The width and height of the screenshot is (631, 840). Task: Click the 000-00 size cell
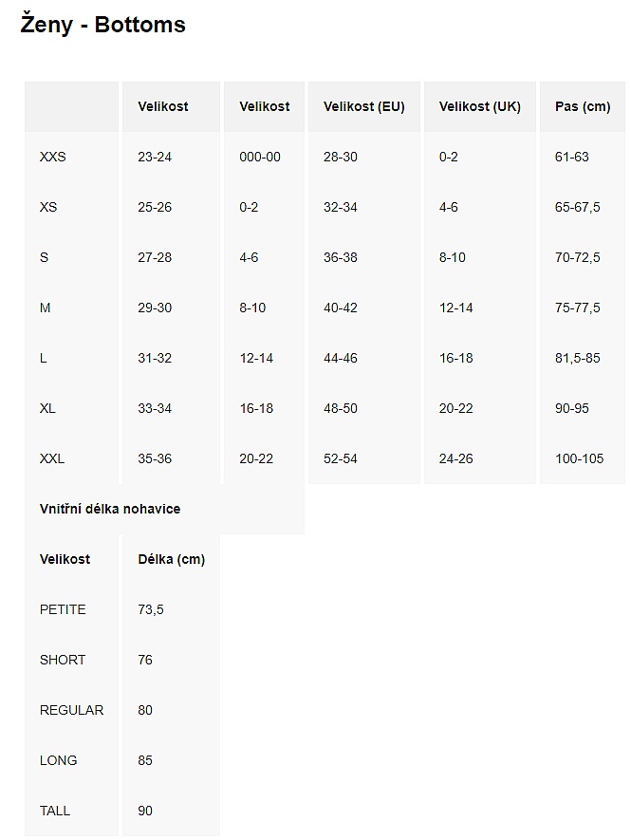[x=260, y=157]
